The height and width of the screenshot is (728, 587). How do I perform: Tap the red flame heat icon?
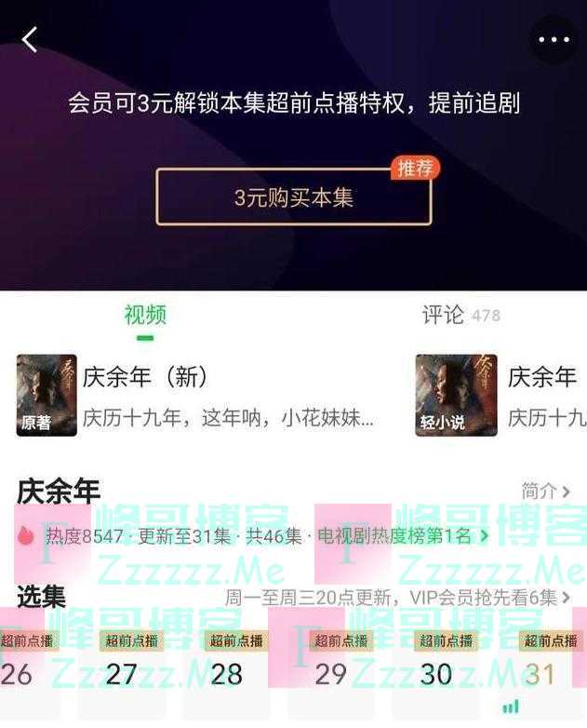(x=25, y=536)
